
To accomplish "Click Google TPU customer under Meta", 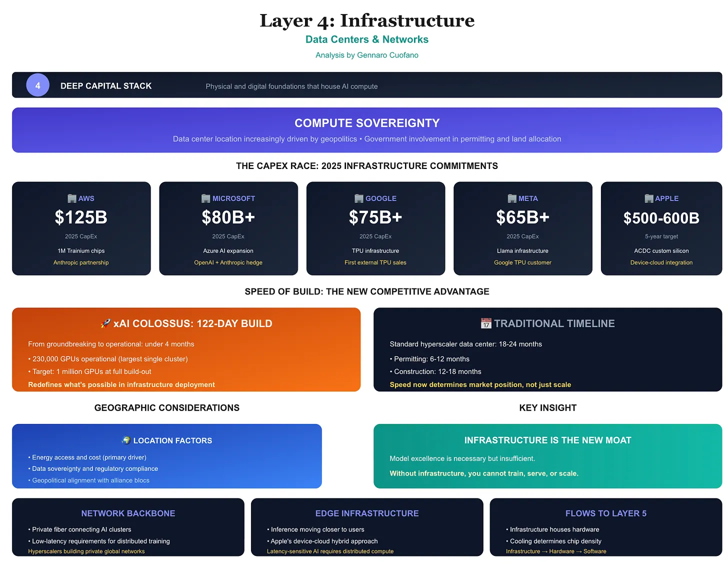I will 522,262.
